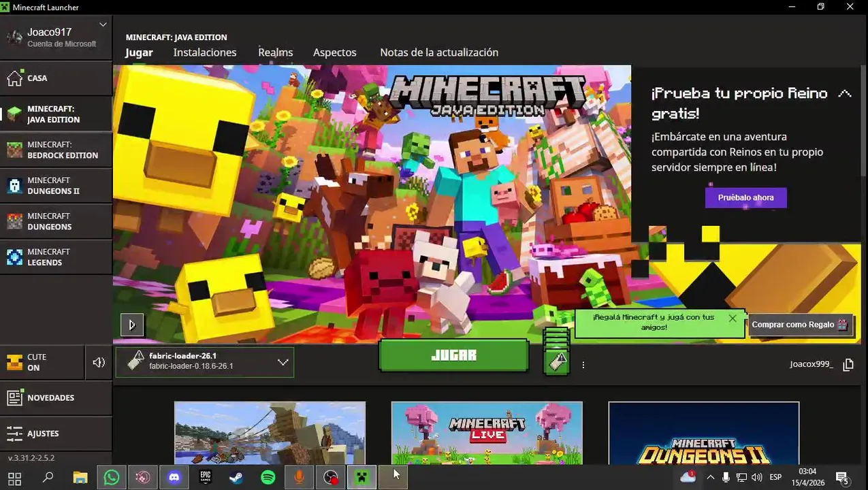The width and height of the screenshot is (868, 490).
Task: Open the three-dot options next to Jugar
Action: pos(583,365)
